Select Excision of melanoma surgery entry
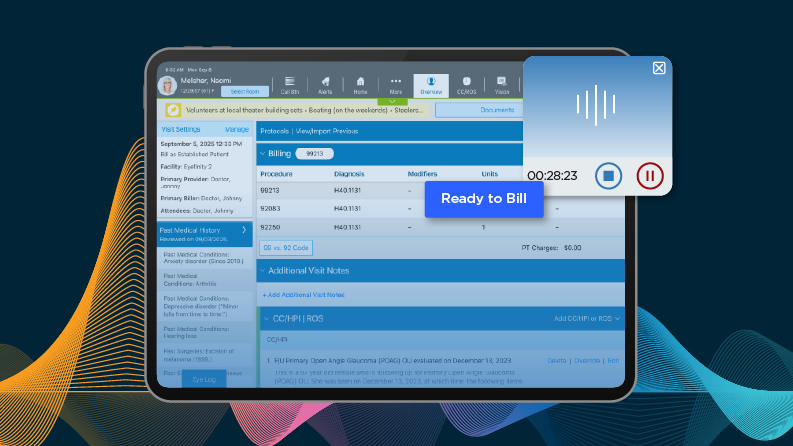793x446 pixels. tap(199, 355)
